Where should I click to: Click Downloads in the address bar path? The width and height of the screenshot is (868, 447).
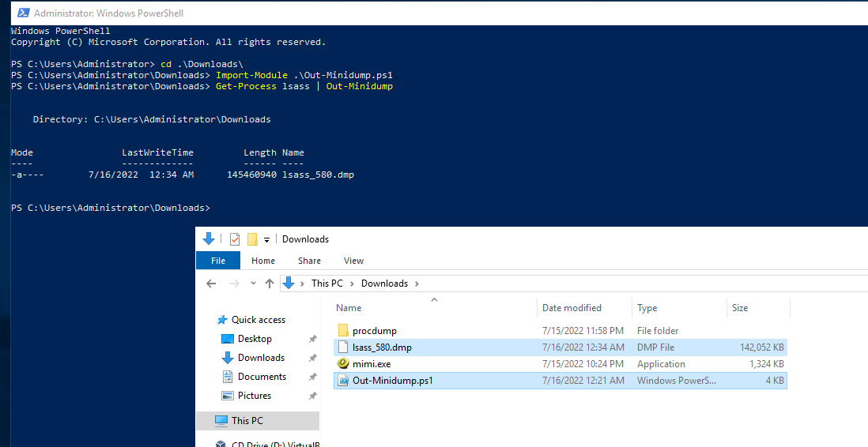(x=384, y=284)
